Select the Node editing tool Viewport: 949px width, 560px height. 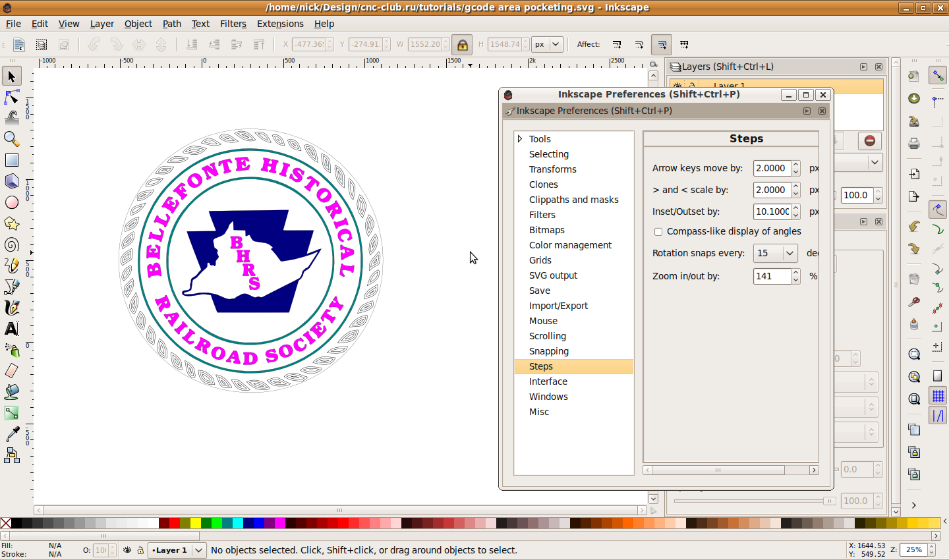(x=11, y=98)
